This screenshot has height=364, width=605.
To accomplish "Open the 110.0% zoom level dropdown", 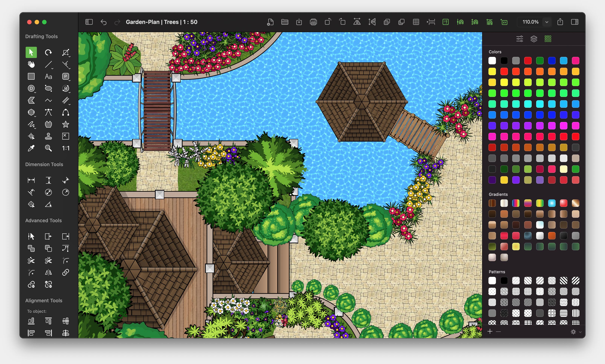I will click(547, 22).
